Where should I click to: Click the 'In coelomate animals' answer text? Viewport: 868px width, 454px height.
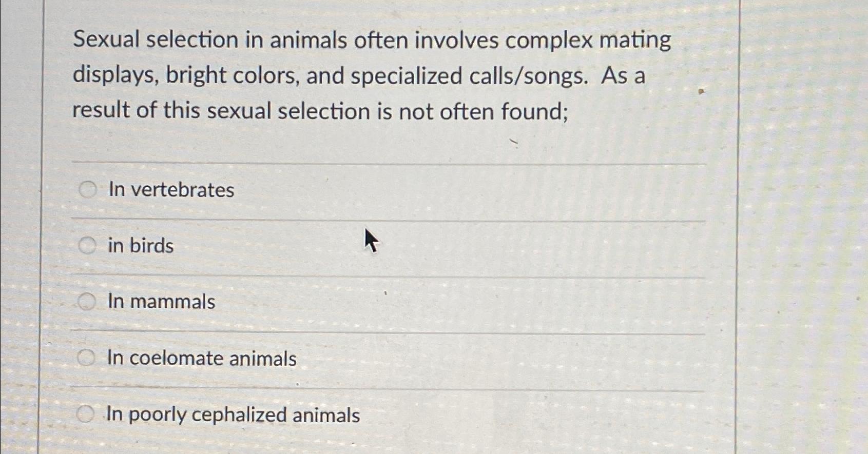click(202, 359)
